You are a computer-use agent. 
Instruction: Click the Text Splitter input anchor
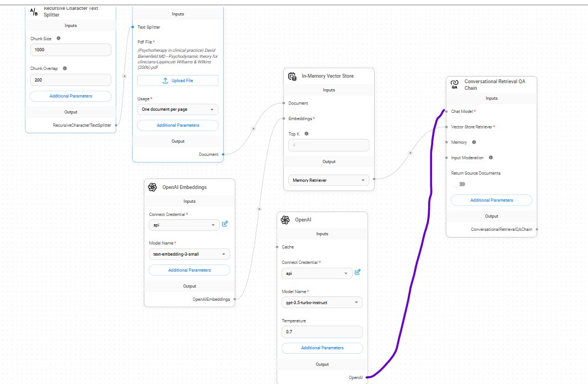coord(133,27)
